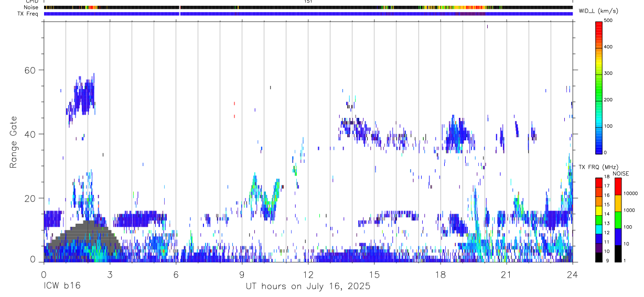Click the "9" label below the TX FRQ scale

[607, 260]
